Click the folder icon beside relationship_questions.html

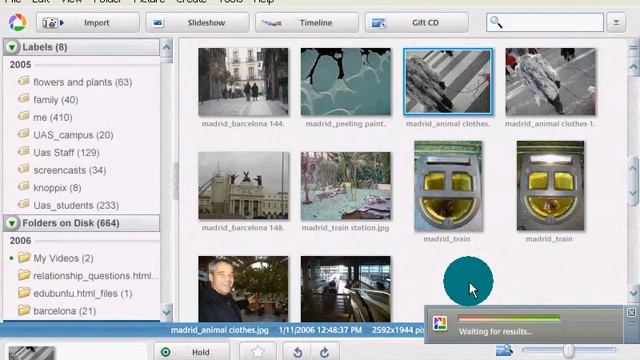click(x=24, y=275)
